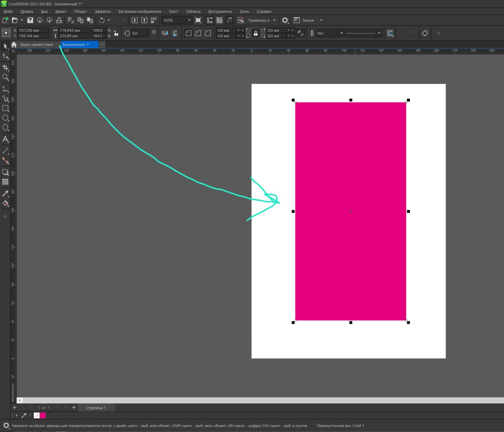
Task: Select the Color Eyedropper tool
Action: coord(6,193)
